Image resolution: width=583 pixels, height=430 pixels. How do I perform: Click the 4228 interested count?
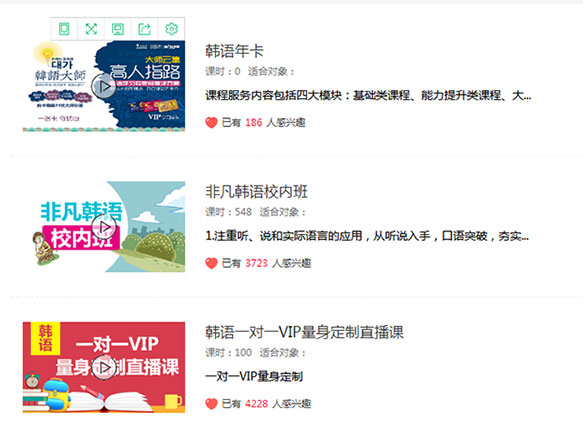coord(257,404)
